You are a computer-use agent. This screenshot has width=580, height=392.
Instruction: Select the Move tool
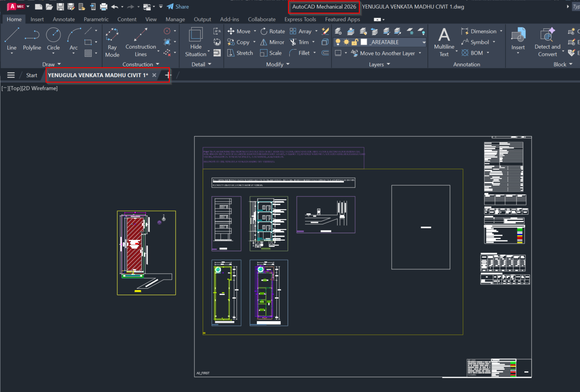coord(239,31)
